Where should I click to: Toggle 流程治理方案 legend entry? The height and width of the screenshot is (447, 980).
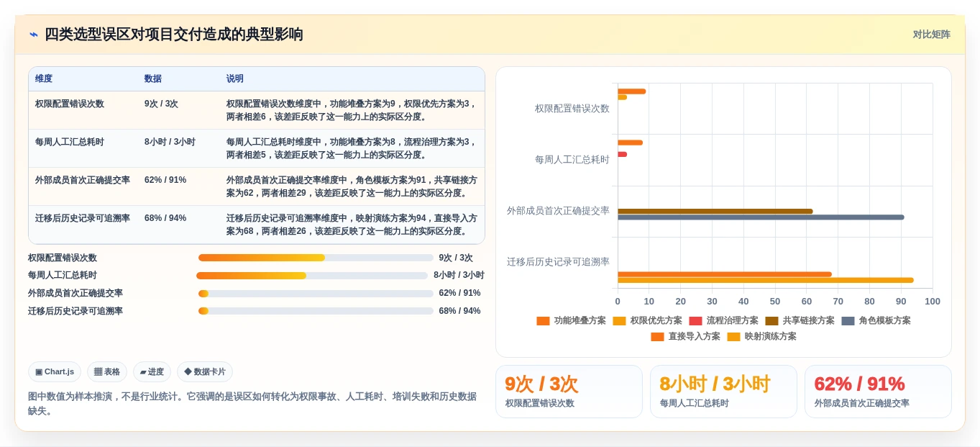coord(723,321)
